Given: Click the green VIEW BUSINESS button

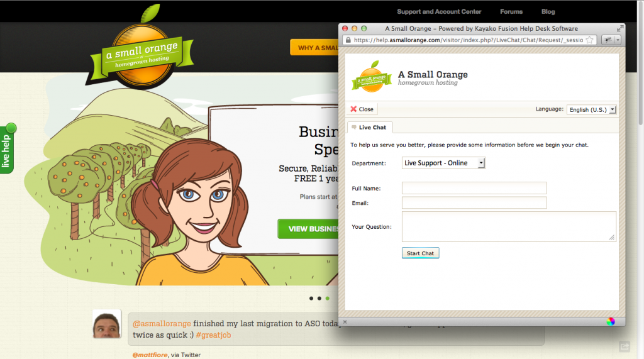Looking at the screenshot, I should 308,229.
